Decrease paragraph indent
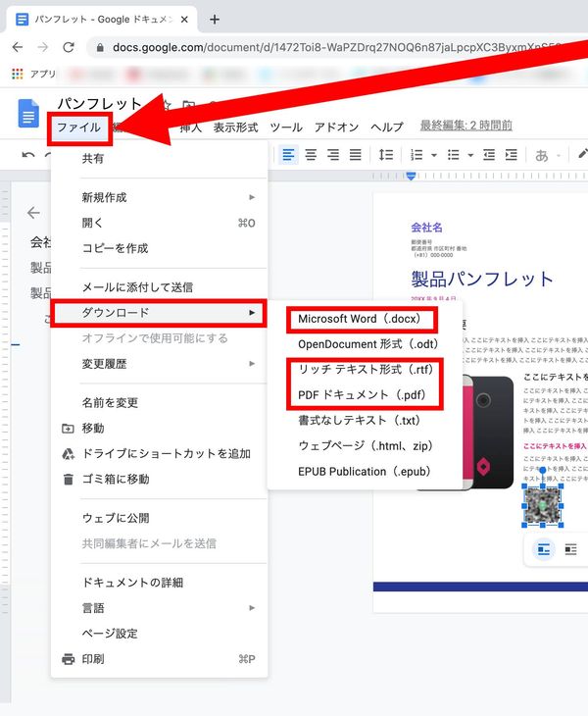 point(489,155)
